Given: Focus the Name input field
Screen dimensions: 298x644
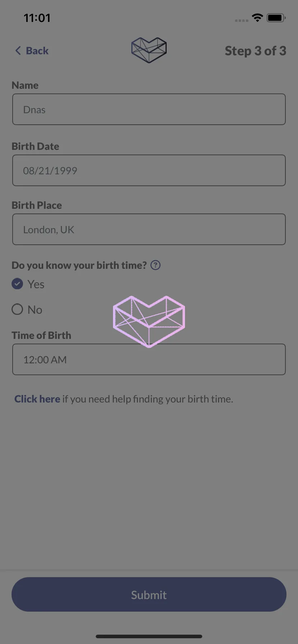Looking at the screenshot, I should click(x=149, y=109).
